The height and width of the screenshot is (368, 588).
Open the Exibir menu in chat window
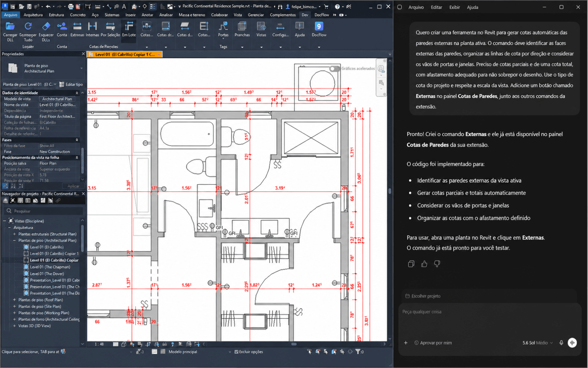point(455,7)
